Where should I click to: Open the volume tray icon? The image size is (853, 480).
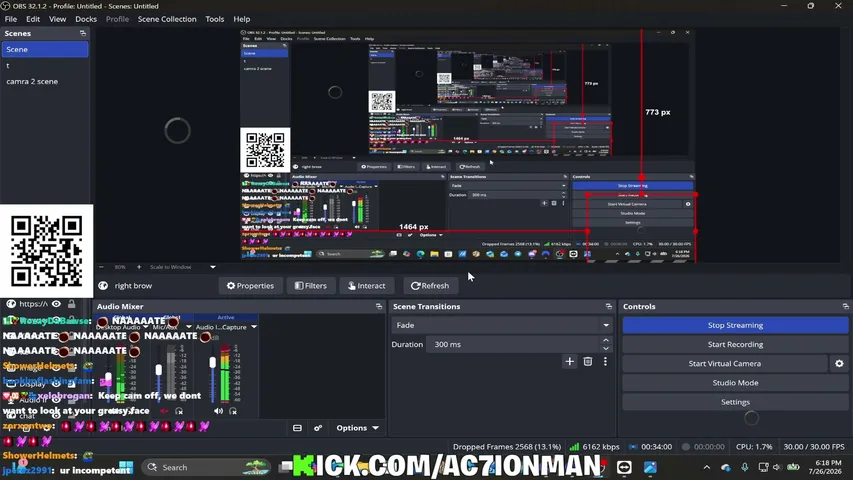pyautogui.click(x=777, y=467)
